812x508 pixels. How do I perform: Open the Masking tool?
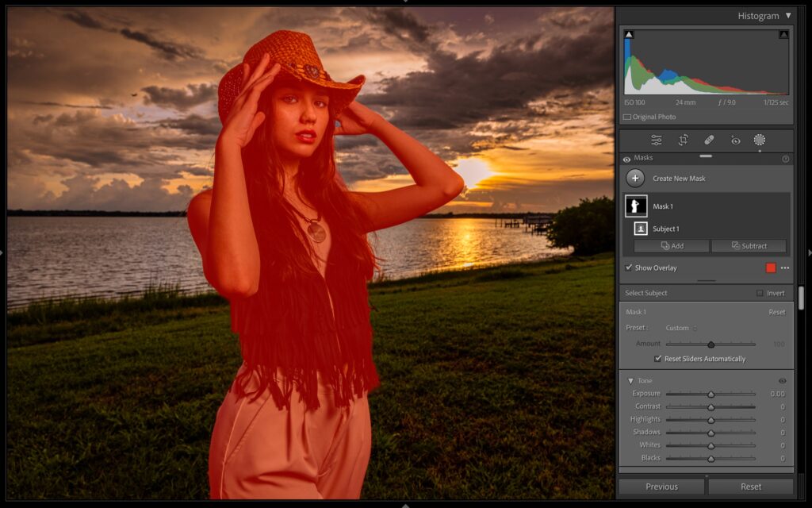pos(759,140)
